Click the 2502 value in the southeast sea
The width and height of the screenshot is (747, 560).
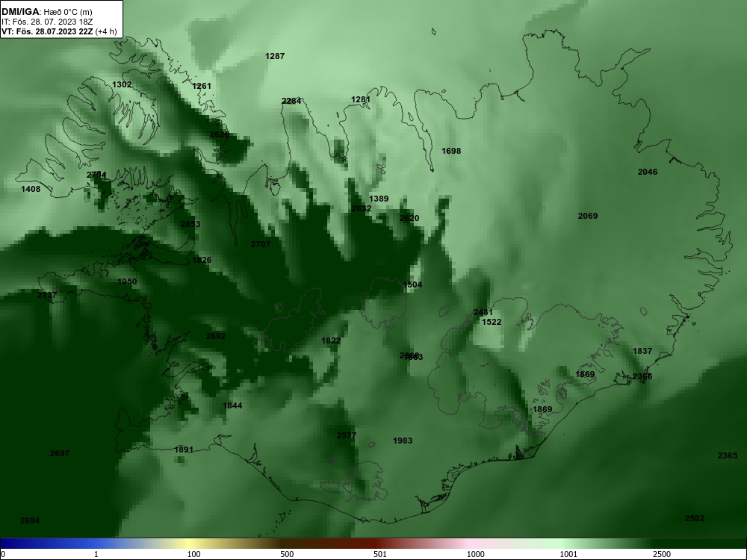695,519
